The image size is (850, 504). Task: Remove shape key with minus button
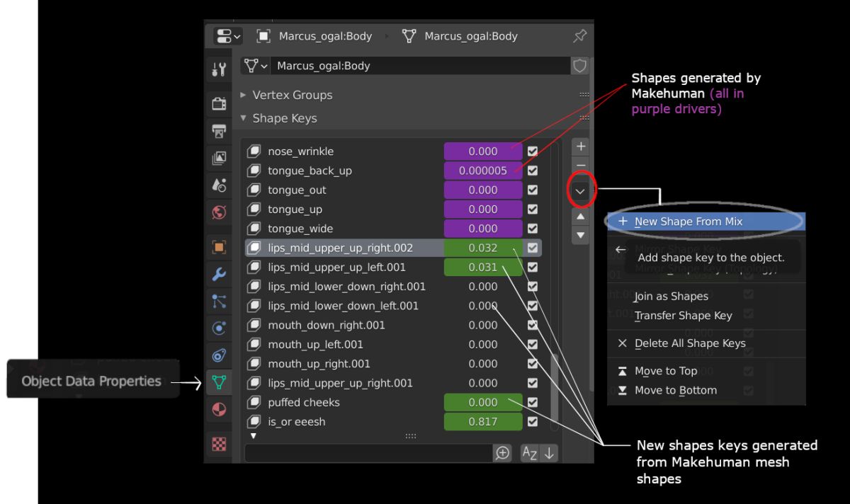pyautogui.click(x=580, y=166)
